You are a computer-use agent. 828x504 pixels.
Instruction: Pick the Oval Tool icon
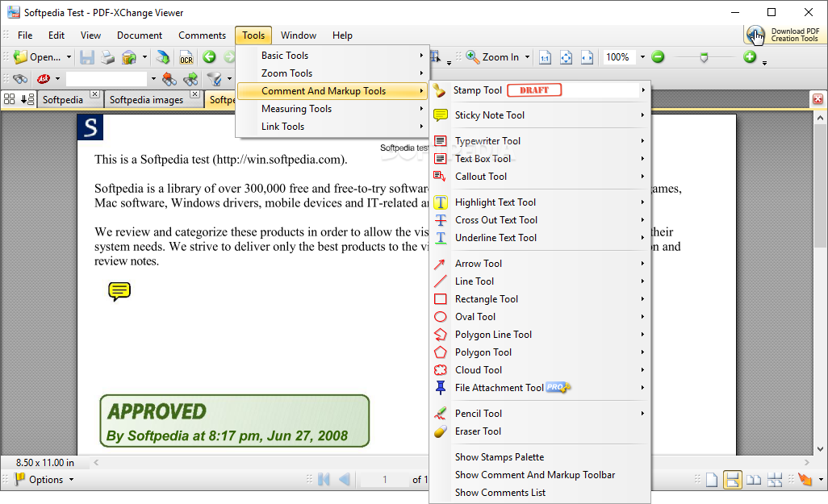(440, 317)
